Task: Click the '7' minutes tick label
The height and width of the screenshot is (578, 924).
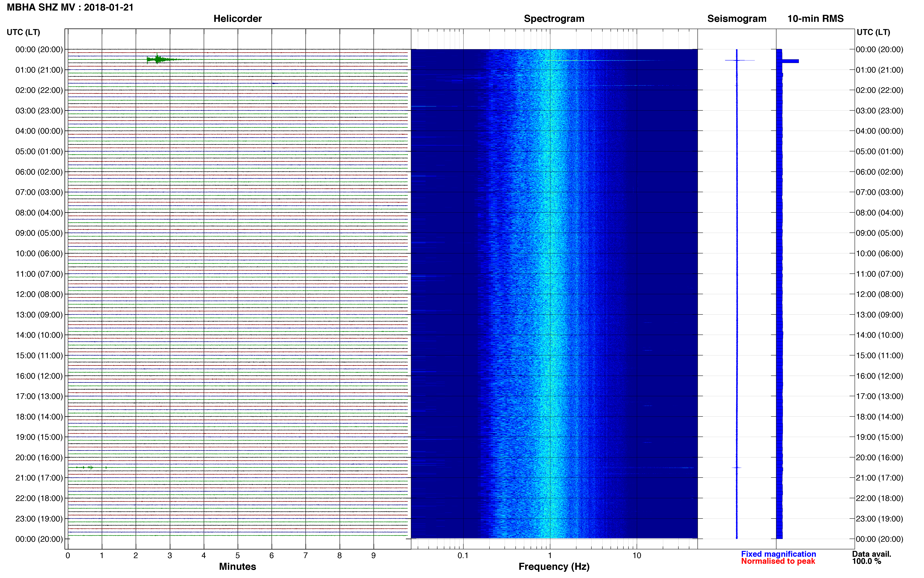Action: coord(306,555)
